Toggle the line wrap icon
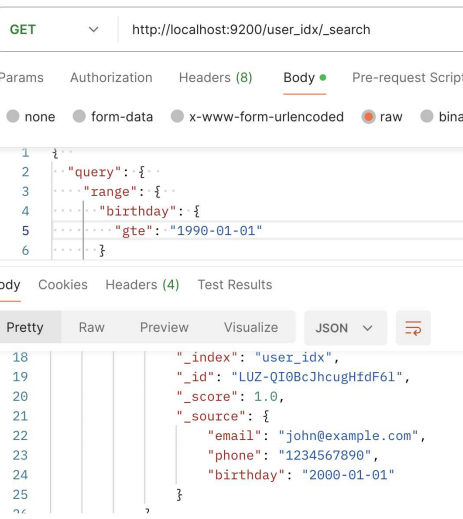 (413, 328)
